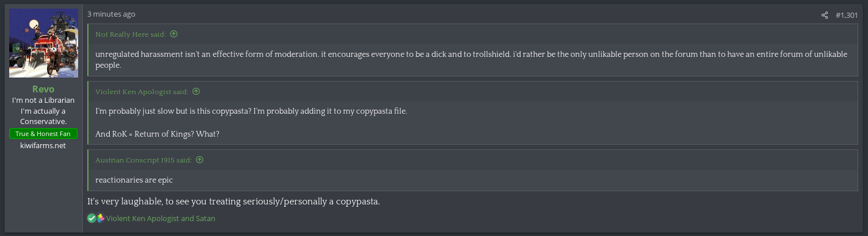Open the post permalink #1,301

847,15
